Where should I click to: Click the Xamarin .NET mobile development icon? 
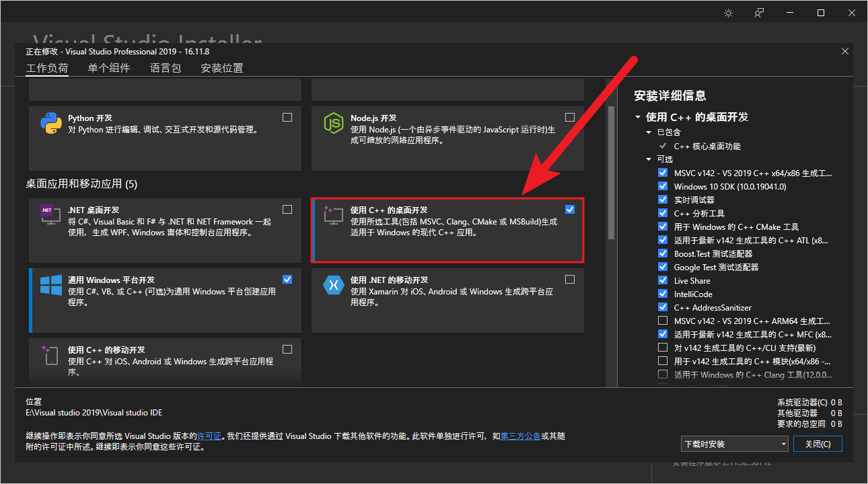click(334, 285)
